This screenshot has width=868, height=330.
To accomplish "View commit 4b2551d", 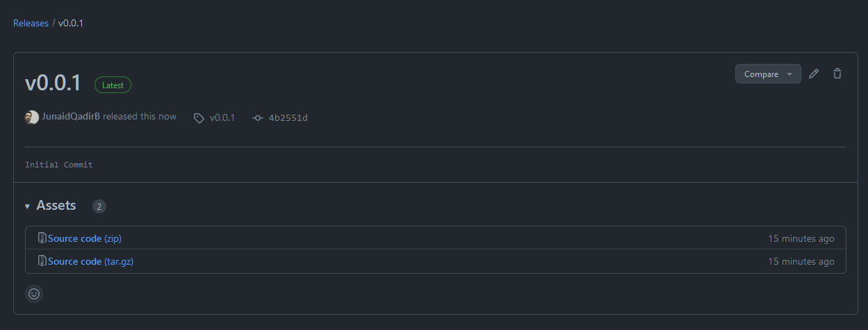I will pos(288,117).
